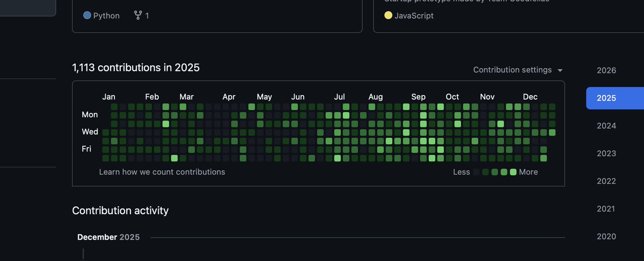
Task: Click the 'More' legend label
Action: 529,172
